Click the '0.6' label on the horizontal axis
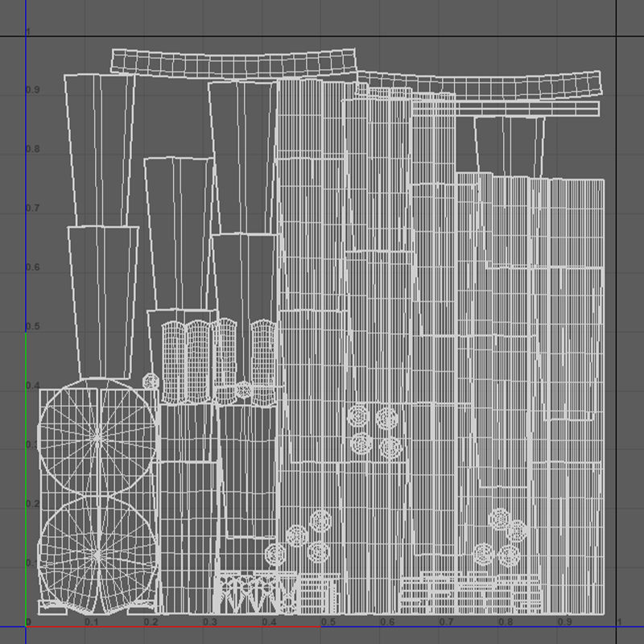The width and height of the screenshot is (644, 644). [387, 621]
